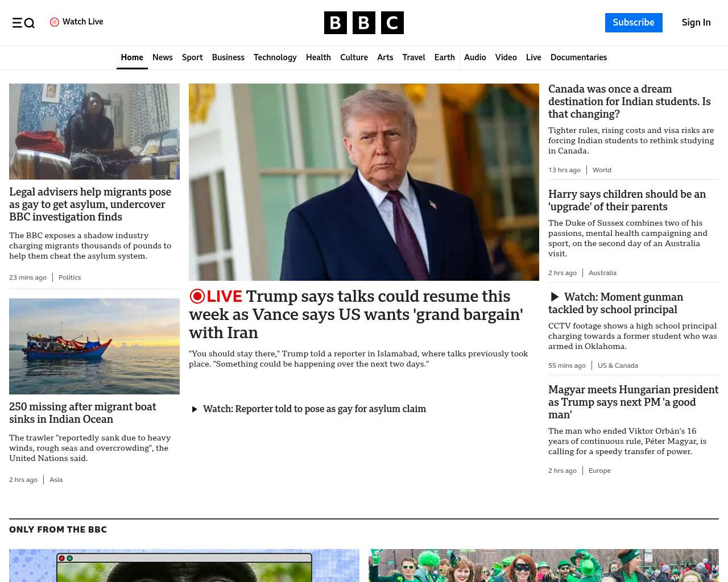The width and height of the screenshot is (728, 582).
Task: Click the St Patrick's parade crowd thumbnail
Action: click(544, 566)
